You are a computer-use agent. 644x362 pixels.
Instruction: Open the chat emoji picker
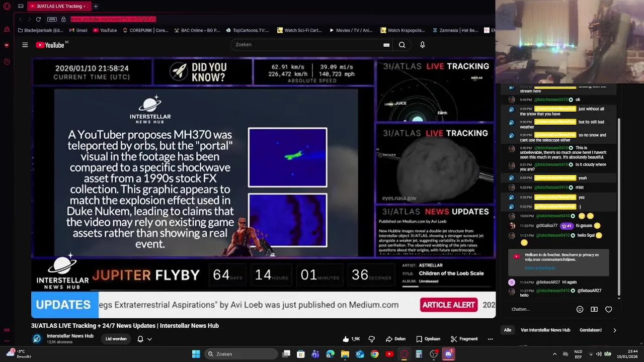[580, 309]
